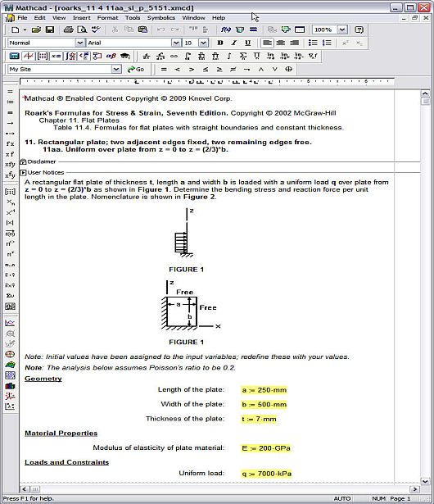Expand the locked Disclaimer area
Viewport: 434px width, 504px height.
(x=23, y=161)
